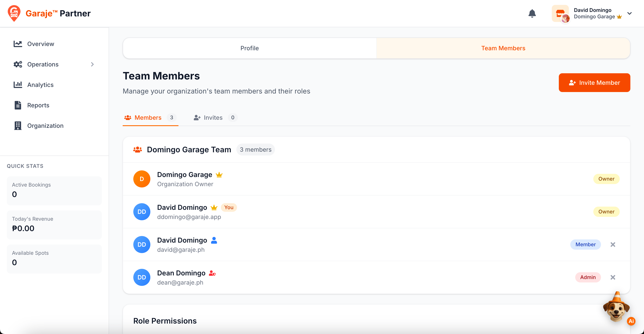
Task: Click the Domingo Garage Team heading
Action: (189, 150)
